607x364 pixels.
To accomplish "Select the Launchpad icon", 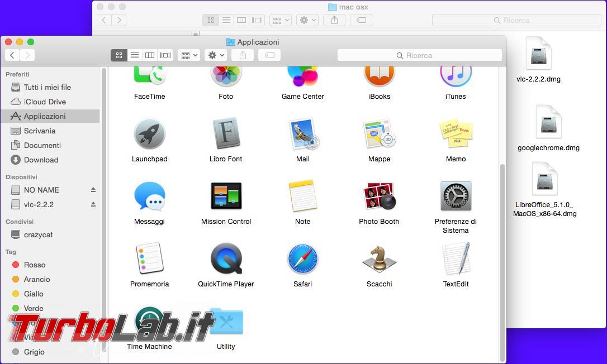I will [x=149, y=133].
